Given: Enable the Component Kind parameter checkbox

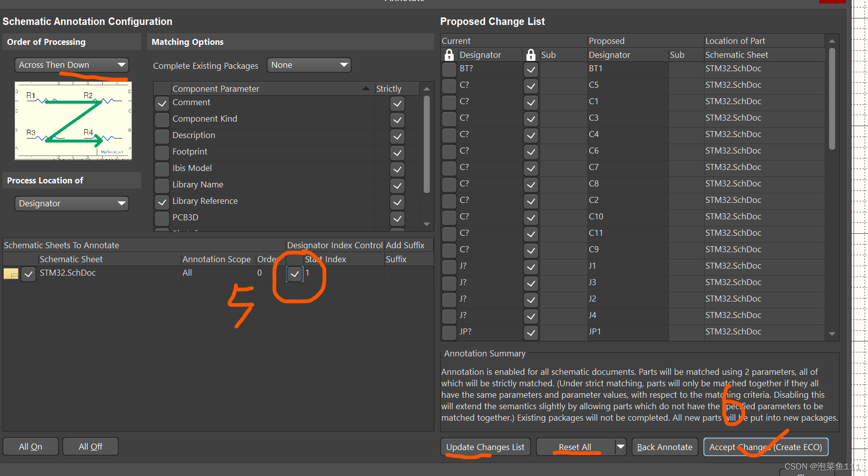Looking at the screenshot, I should [162, 120].
